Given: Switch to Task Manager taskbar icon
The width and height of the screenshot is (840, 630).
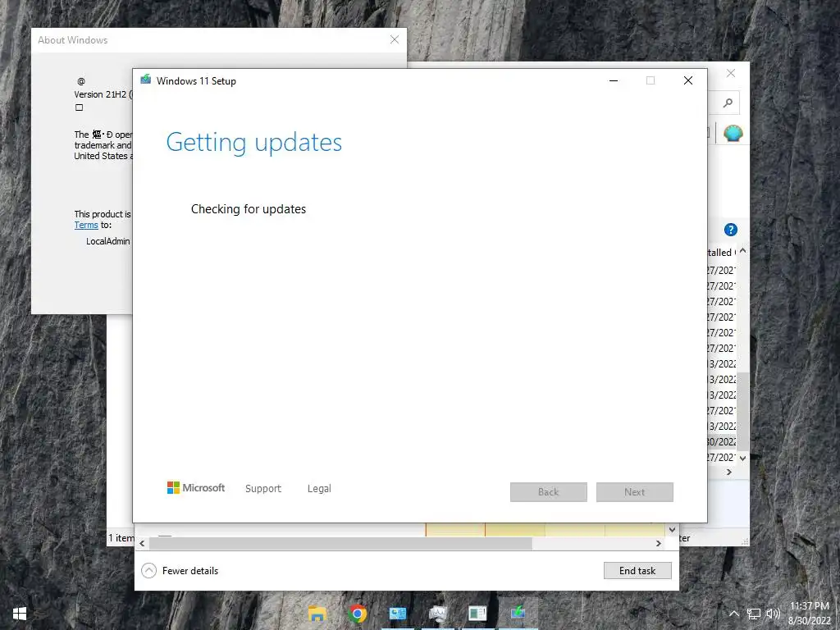Looking at the screenshot, I should click(438, 614).
